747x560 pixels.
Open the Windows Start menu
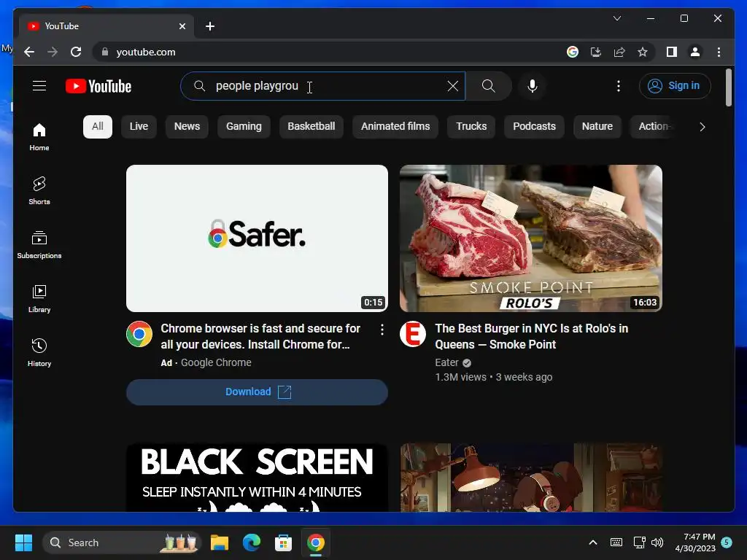coord(23,542)
